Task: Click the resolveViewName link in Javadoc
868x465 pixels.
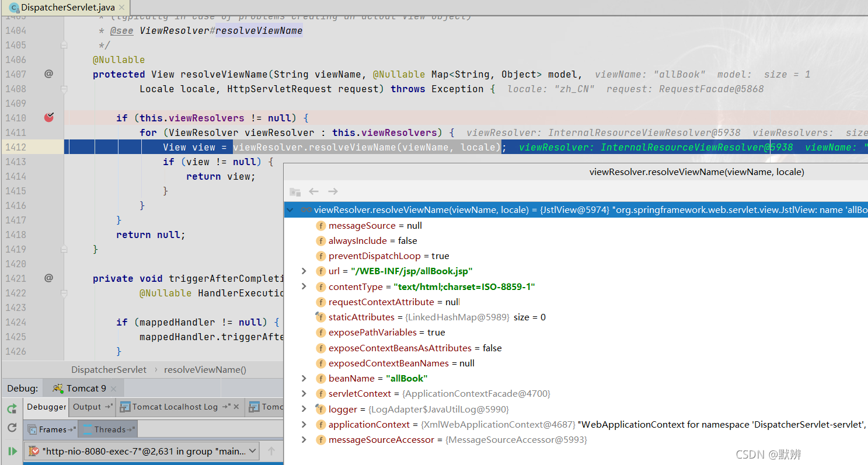Action: (259, 30)
